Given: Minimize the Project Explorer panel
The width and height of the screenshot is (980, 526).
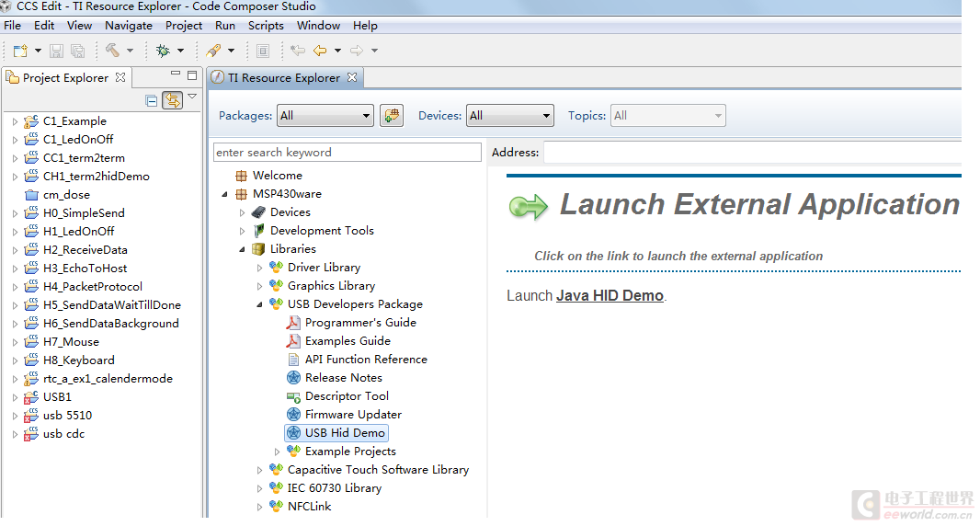Looking at the screenshot, I should (x=176, y=74).
